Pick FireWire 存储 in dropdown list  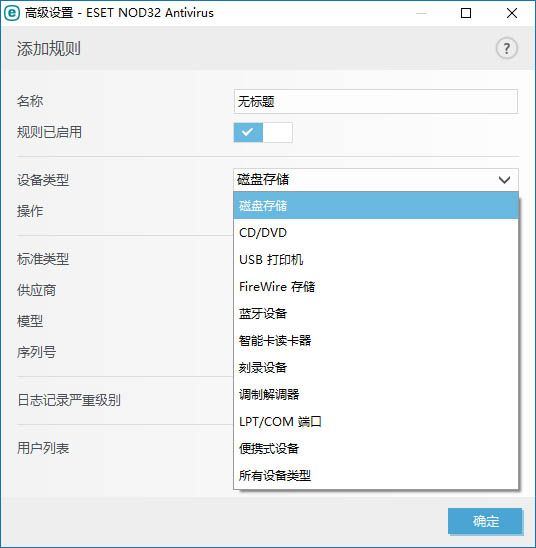tap(376, 287)
